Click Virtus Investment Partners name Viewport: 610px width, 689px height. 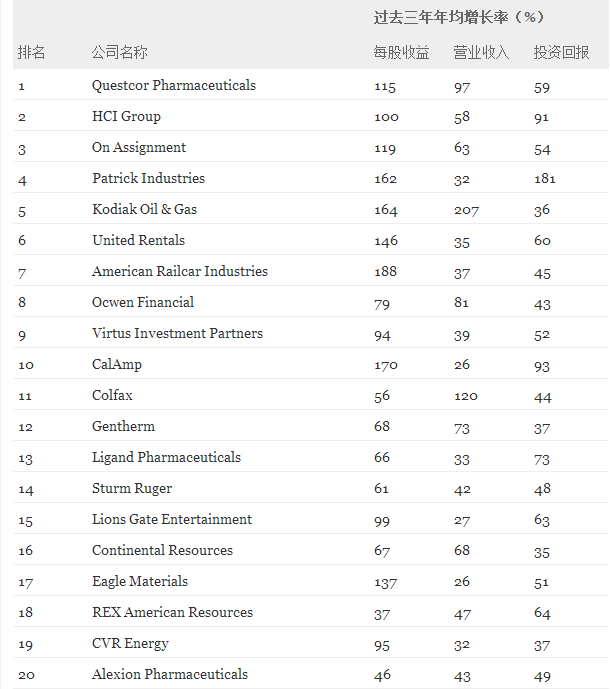[177, 334]
